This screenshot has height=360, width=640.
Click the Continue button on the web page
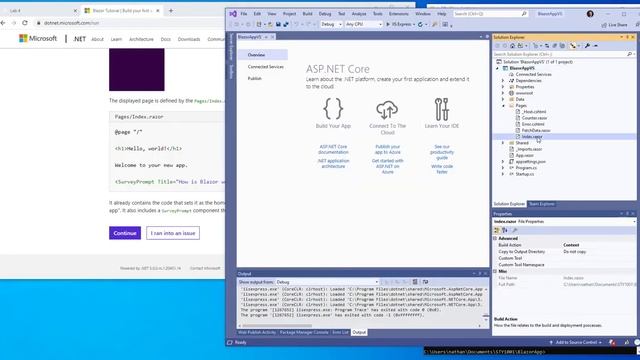125,233
